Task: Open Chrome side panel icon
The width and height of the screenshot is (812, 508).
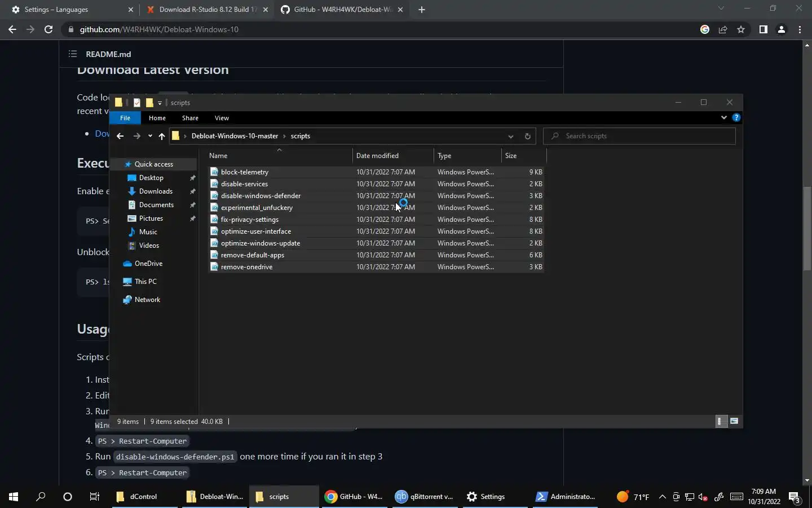Action: (x=763, y=29)
